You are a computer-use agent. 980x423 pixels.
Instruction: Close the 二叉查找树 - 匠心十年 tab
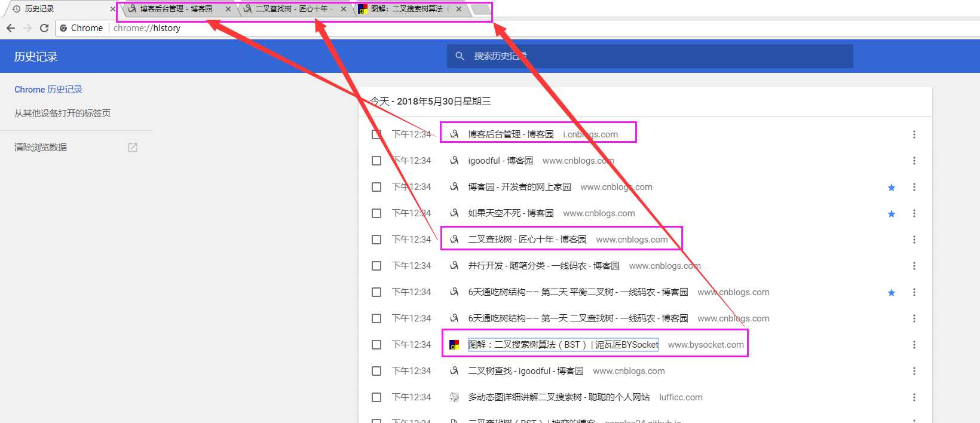344,9
